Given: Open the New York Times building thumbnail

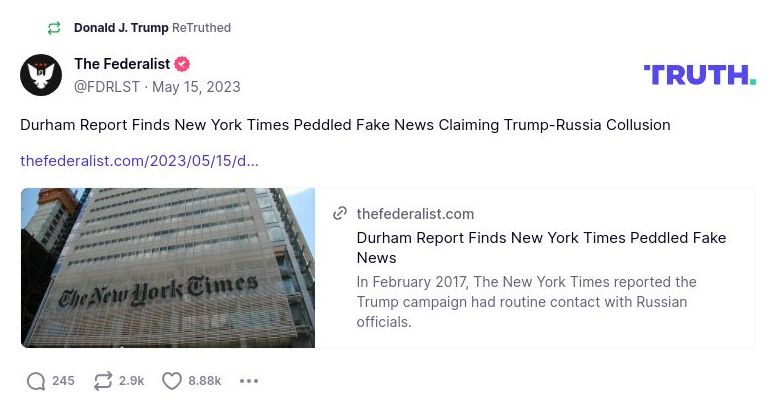Looking at the screenshot, I should (x=168, y=268).
